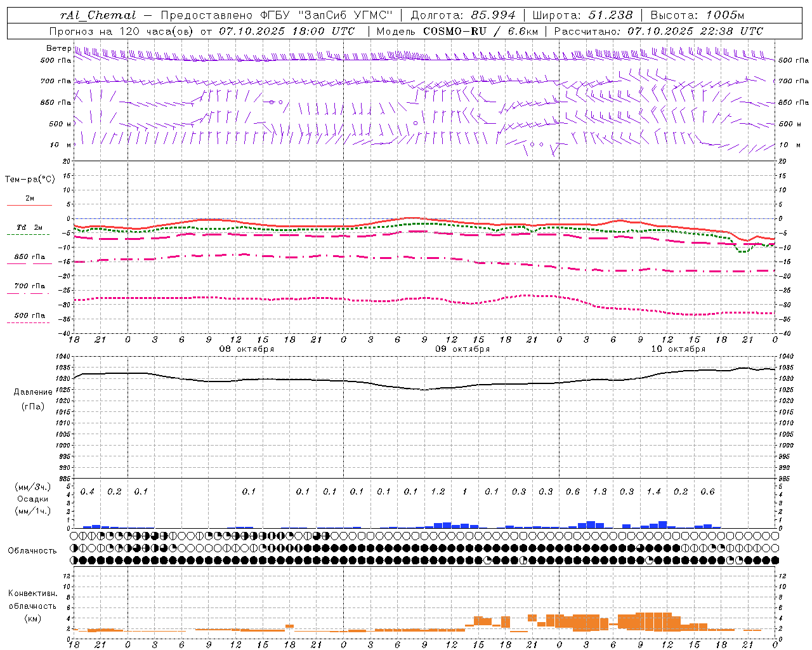812x650 pixels.
Task: Select the 1.3 three-hour precipitation value
Action: pos(599,492)
